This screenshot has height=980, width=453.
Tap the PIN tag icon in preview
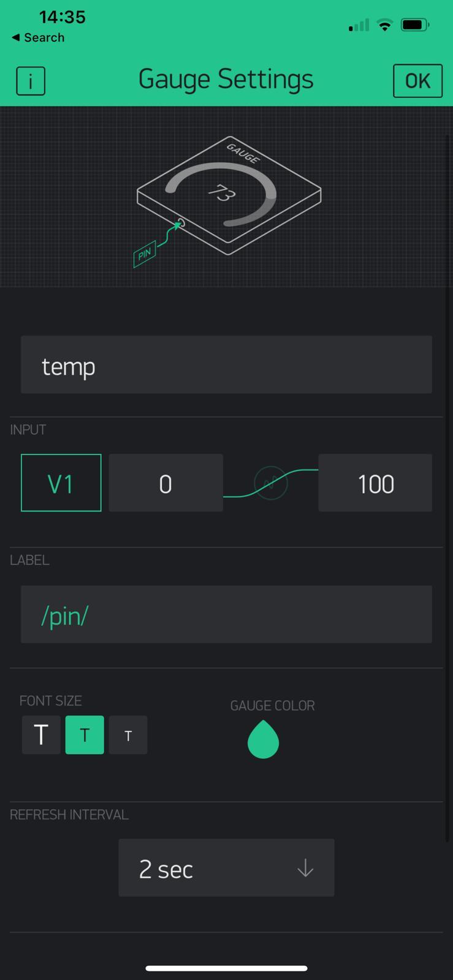click(x=145, y=254)
